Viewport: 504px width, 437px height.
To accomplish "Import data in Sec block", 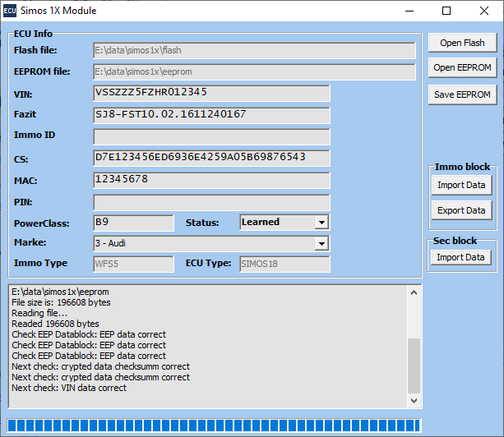I will (x=460, y=257).
